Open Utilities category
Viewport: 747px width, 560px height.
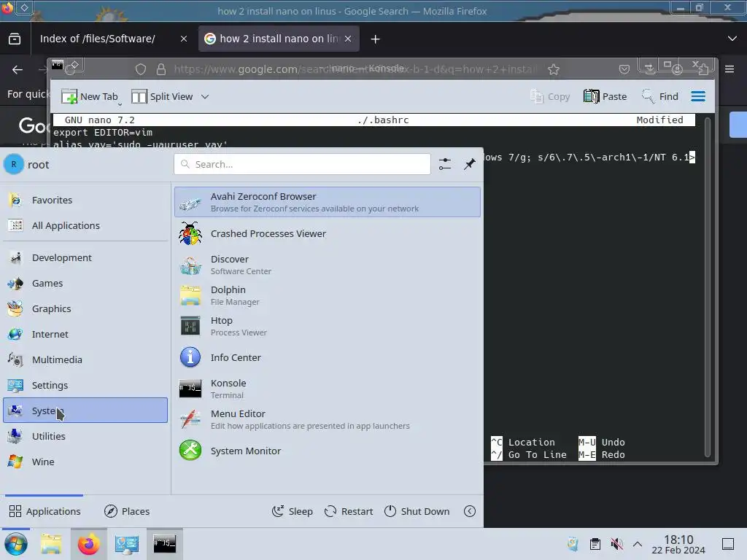tap(85, 436)
